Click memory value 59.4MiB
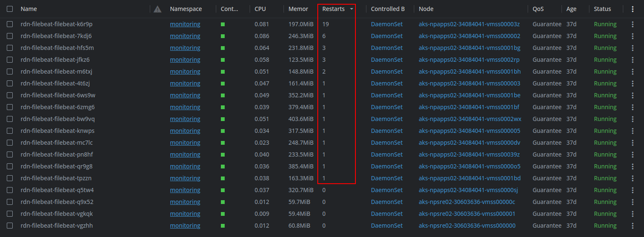 tap(299, 214)
